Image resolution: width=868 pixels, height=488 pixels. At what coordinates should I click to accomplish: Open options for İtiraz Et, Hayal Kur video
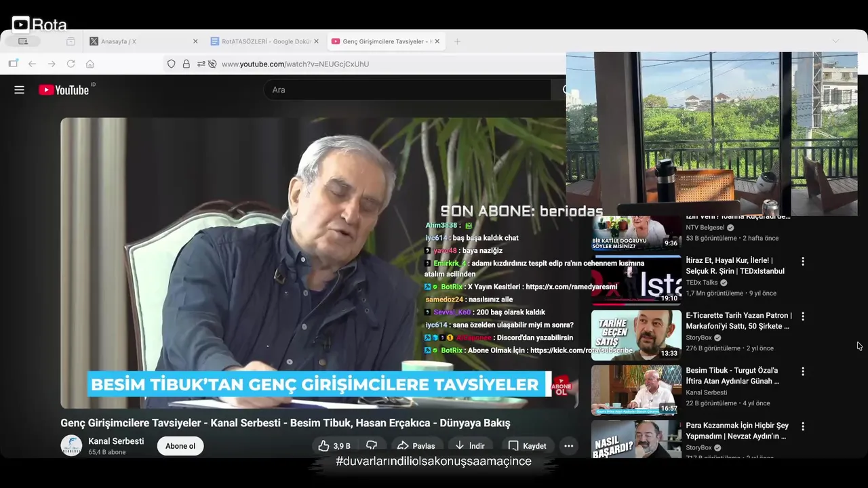click(803, 261)
